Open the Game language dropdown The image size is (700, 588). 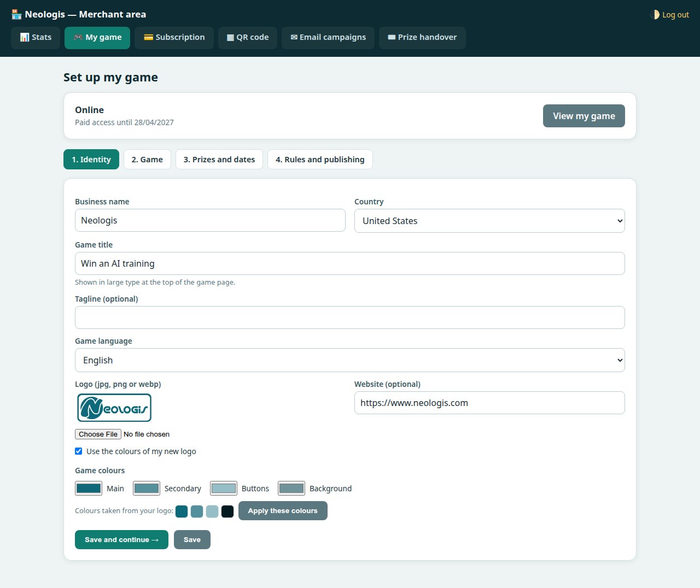(350, 360)
